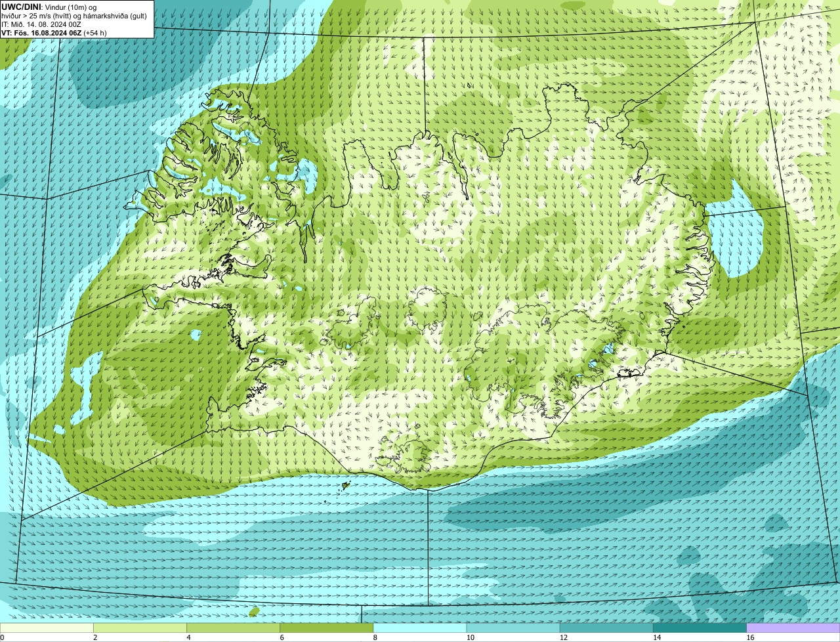Image resolution: width=840 pixels, height=642 pixels.
Task: Click the "hviður > 25 m/s (hvítt)" legend line
Action: click(74, 16)
